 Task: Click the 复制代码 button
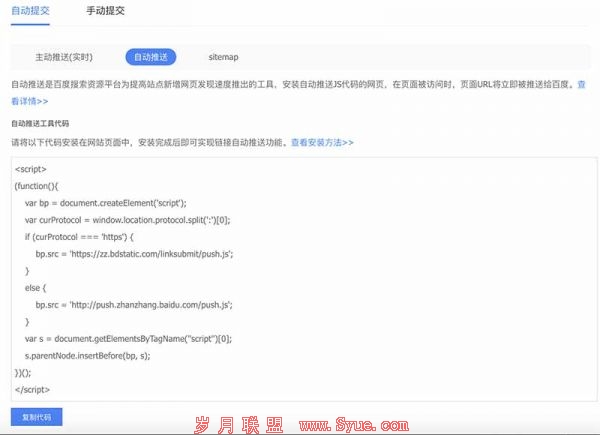37,417
